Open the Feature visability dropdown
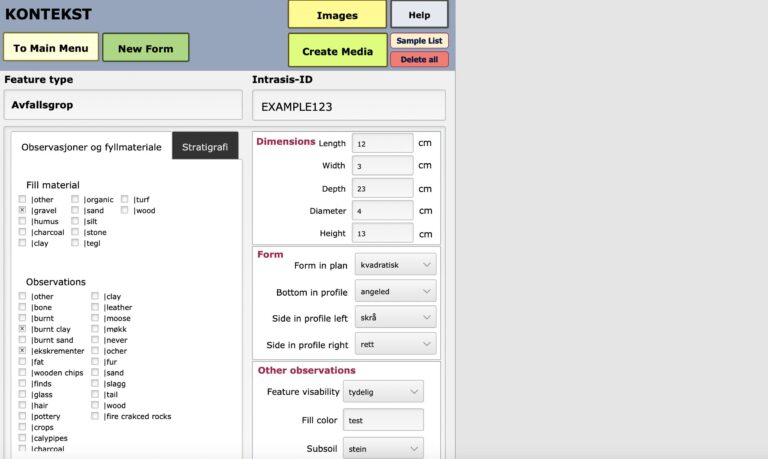Viewport: 768px width, 459px height. [383, 391]
